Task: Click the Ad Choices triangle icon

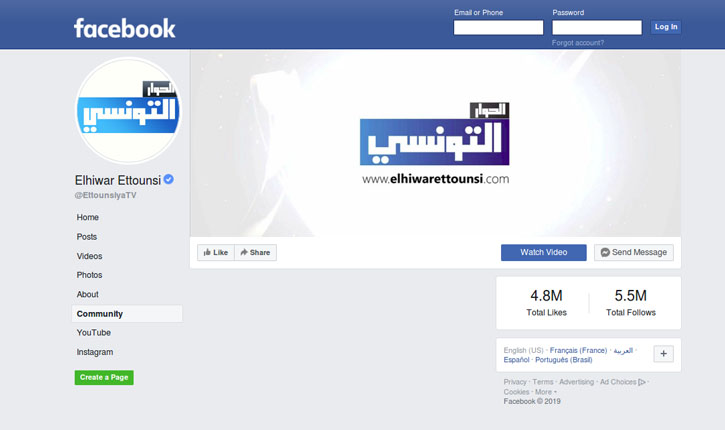Action: click(x=641, y=382)
